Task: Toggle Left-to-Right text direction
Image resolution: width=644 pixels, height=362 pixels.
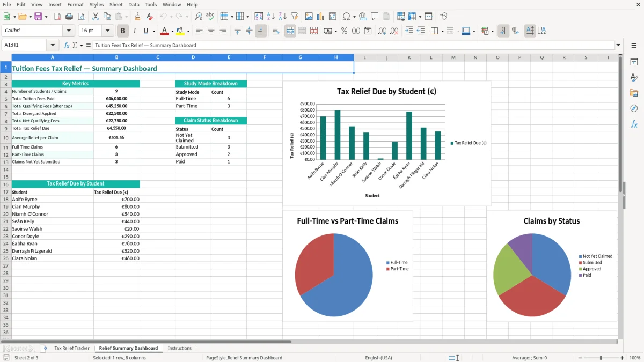Action: pyautogui.click(x=503, y=31)
